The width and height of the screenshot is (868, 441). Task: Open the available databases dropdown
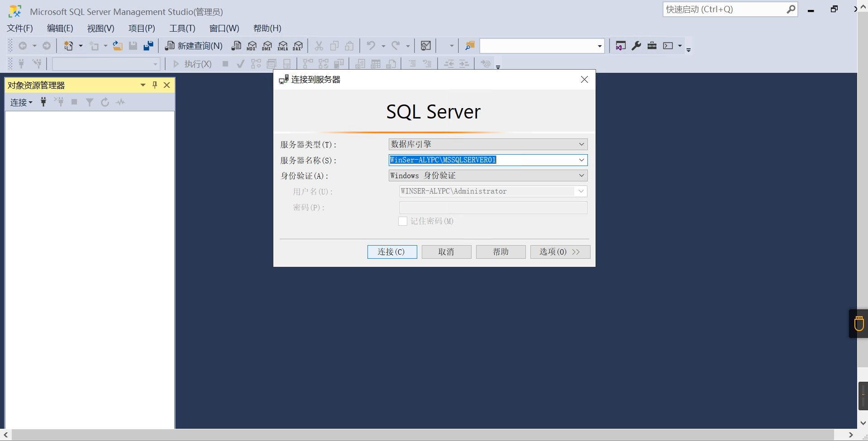point(155,64)
